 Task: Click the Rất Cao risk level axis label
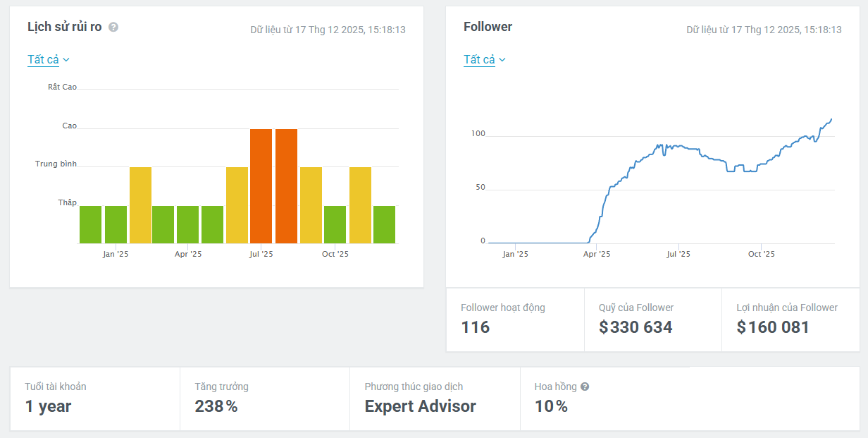pos(62,87)
